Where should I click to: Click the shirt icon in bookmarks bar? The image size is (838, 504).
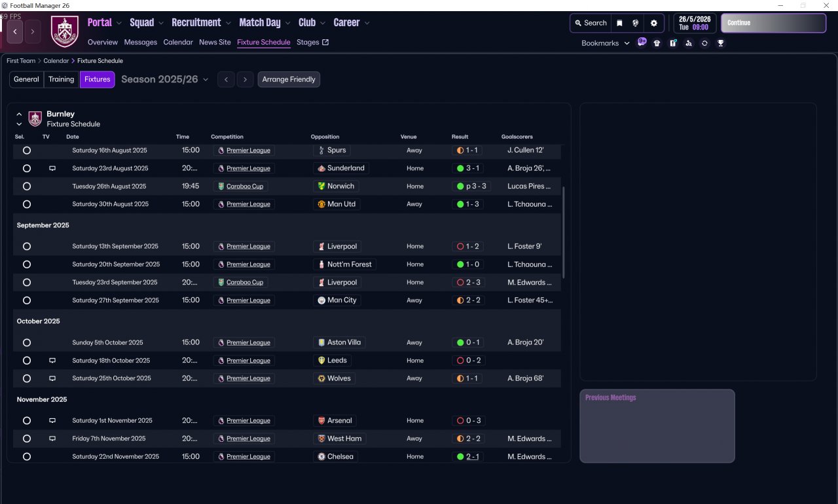(657, 43)
